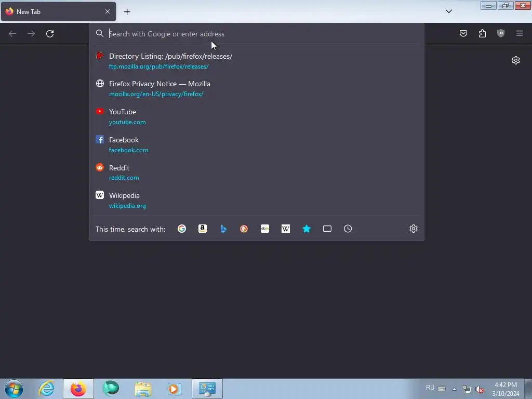Open the uBlock Origin shield icon
532x399 pixels.
pos(501,33)
